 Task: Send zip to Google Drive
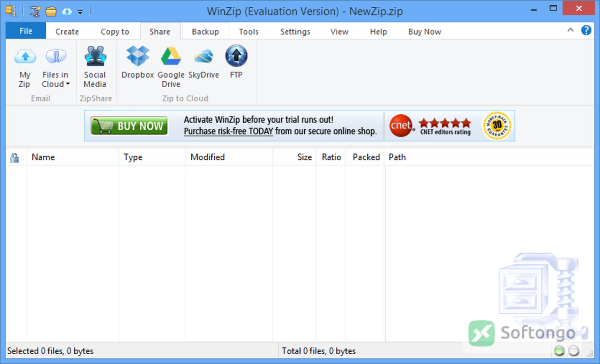tap(171, 66)
